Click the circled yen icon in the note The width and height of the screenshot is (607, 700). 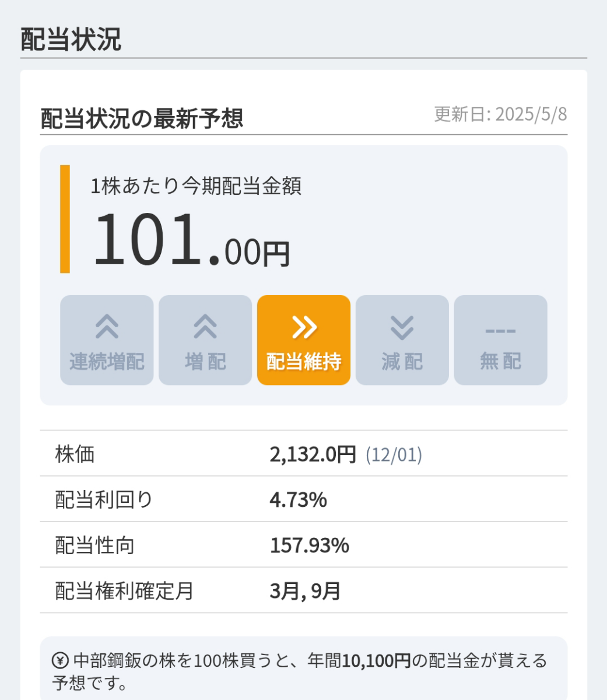[60, 661]
